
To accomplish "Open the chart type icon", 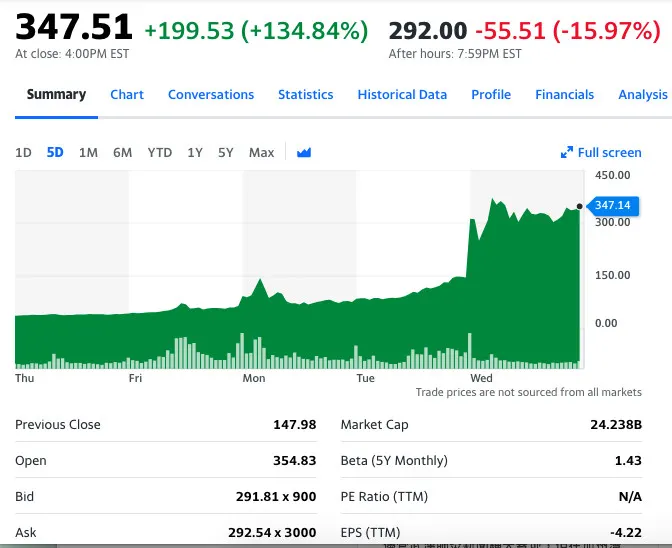I will (x=304, y=153).
